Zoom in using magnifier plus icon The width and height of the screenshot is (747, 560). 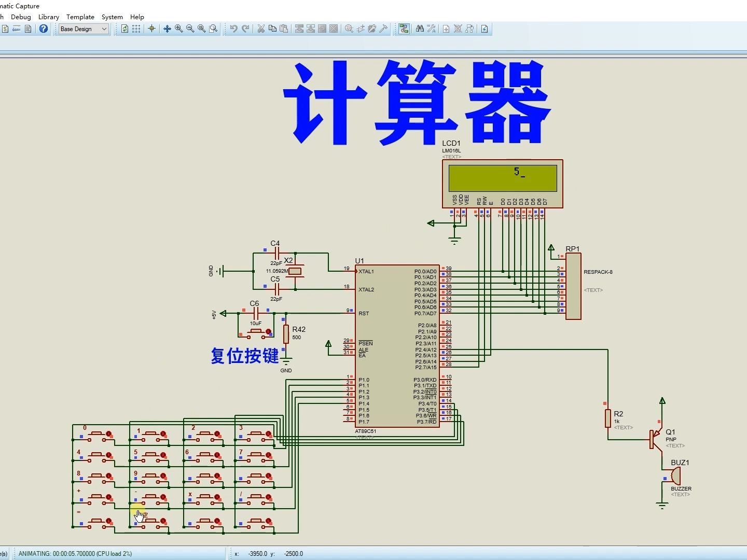click(178, 29)
